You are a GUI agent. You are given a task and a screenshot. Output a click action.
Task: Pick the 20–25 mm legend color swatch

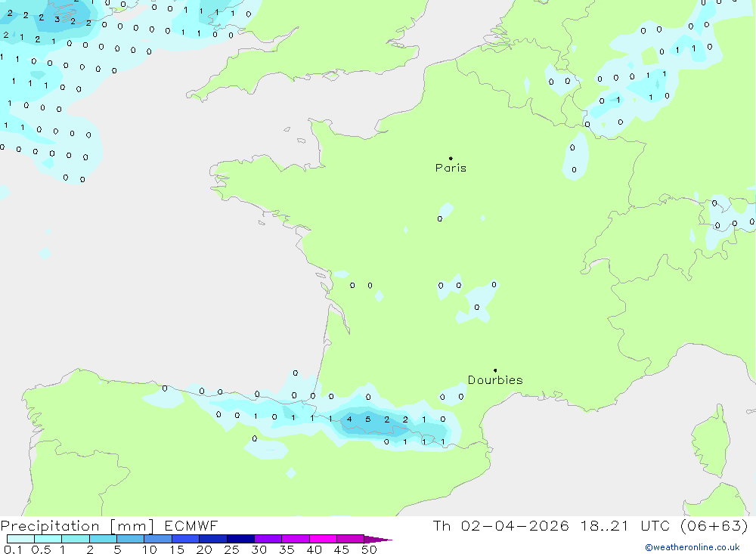click(213, 539)
